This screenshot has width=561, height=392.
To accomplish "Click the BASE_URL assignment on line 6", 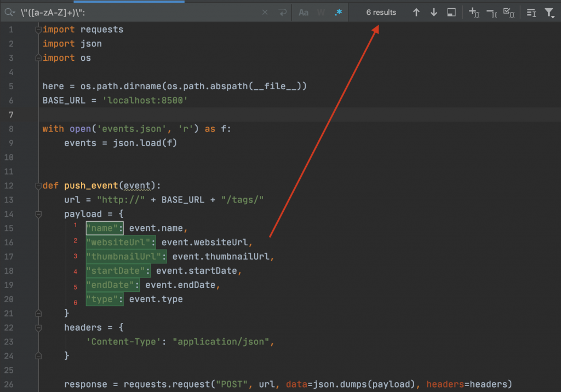I will 115,101.
